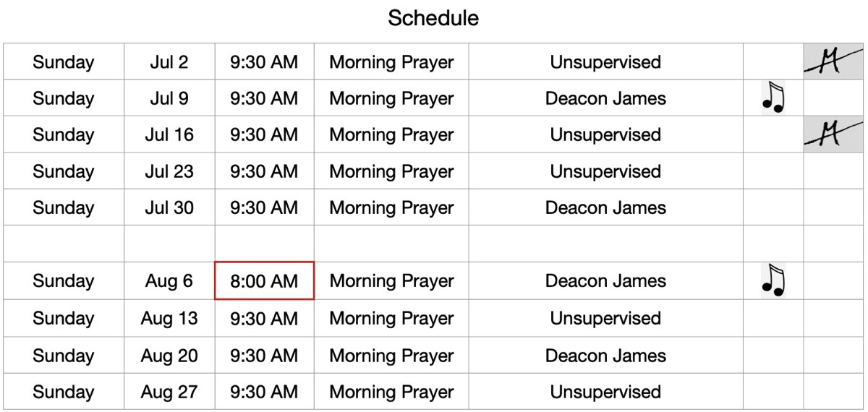The height and width of the screenshot is (412, 868).
Task: Click Unsupervised in the Jul 23 row
Action: 605,171
